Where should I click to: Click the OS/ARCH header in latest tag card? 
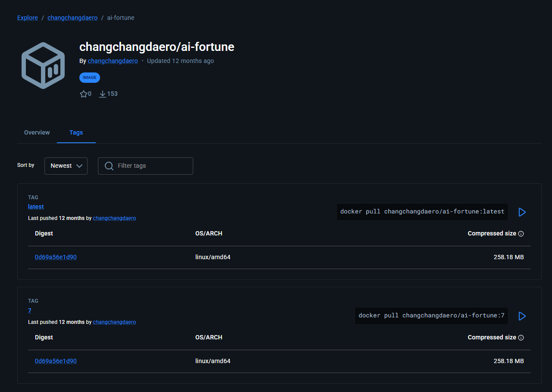(x=209, y=233)
